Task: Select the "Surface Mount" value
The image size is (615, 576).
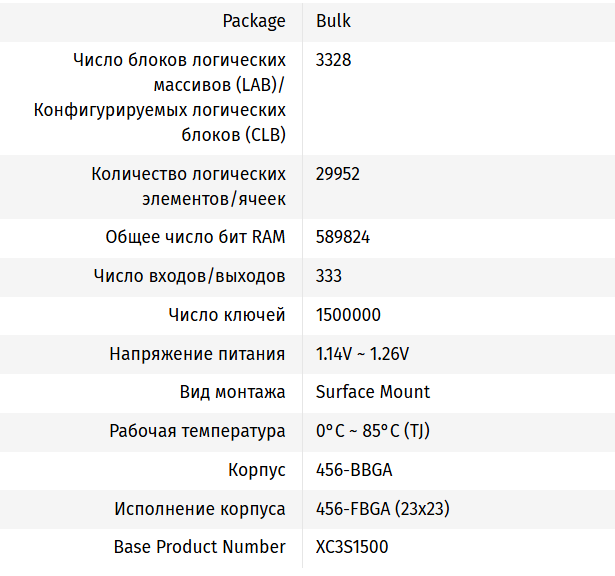Action: [373, 392]
